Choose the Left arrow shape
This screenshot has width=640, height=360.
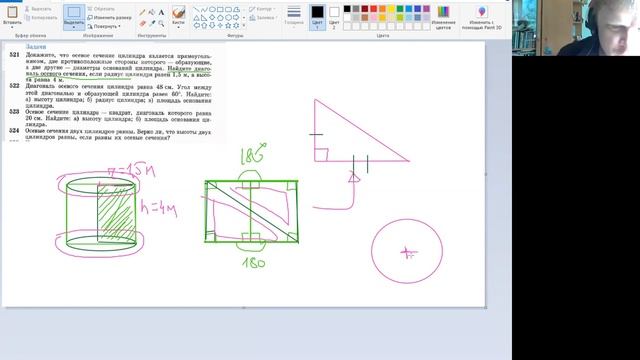pyautogui.click(x=197, y=26)
